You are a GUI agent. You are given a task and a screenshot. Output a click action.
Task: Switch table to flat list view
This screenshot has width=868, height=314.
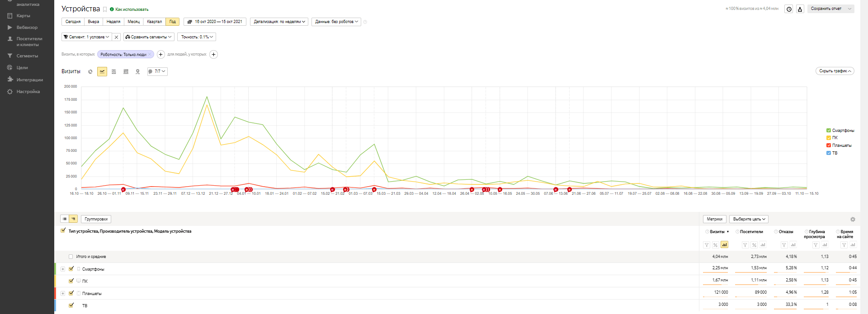(x=65, y=219)
